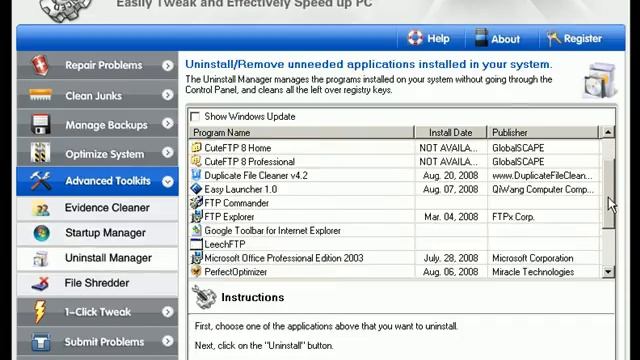Enable the Show Windows Update checkbox
640x360 pixels.
[196, 117]
